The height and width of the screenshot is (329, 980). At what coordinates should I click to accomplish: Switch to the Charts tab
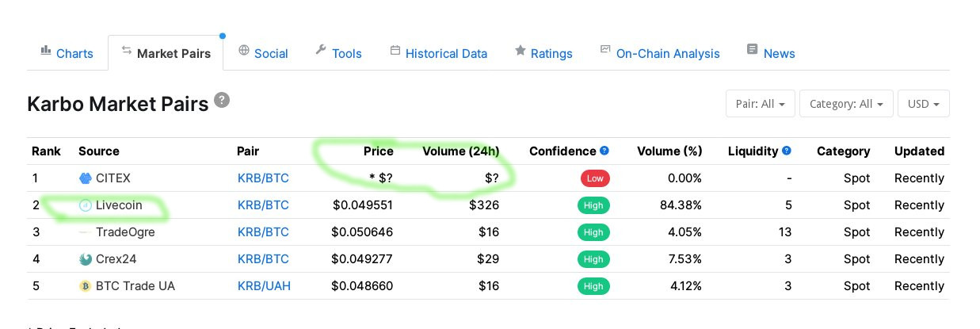coord(67,53)
